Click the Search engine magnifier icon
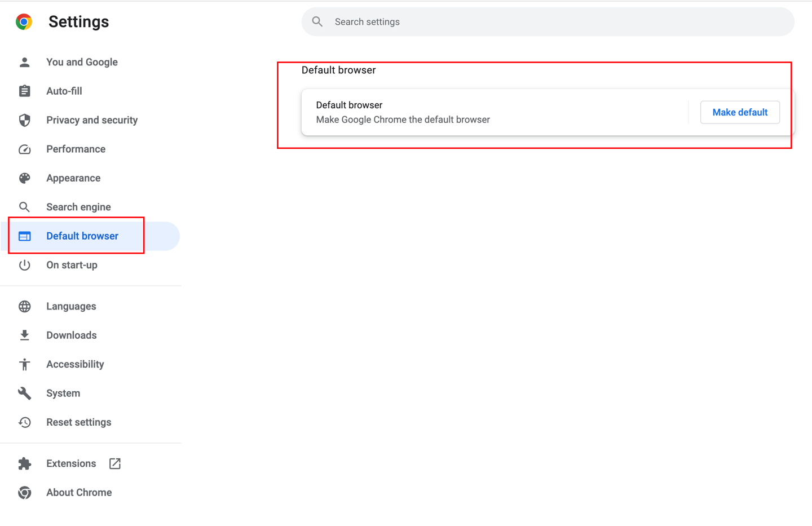812x526 pixels. pyautogui.click(x=24, y=207)
